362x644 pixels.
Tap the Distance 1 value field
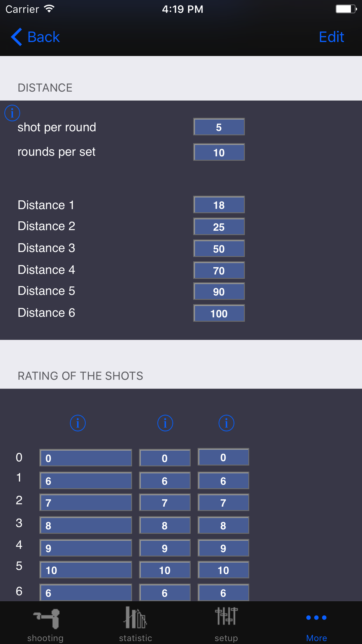point(219,205)
